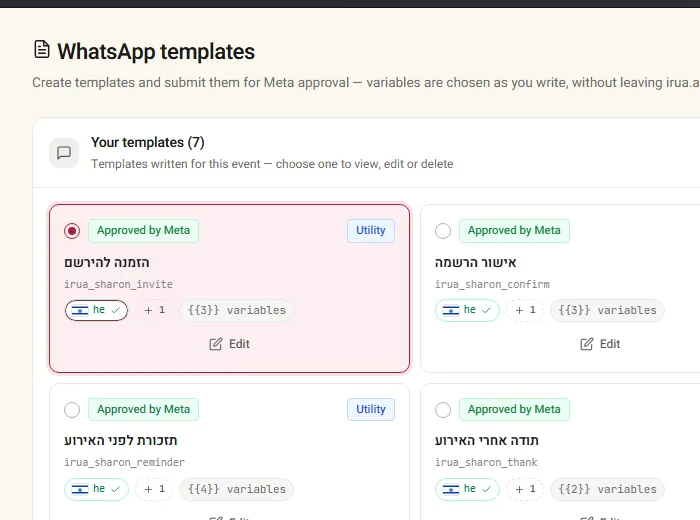700x520 pixels.
Task: Click 'Approved by Meta' badge on irua_sharon_thank
Action: (514, 409)
